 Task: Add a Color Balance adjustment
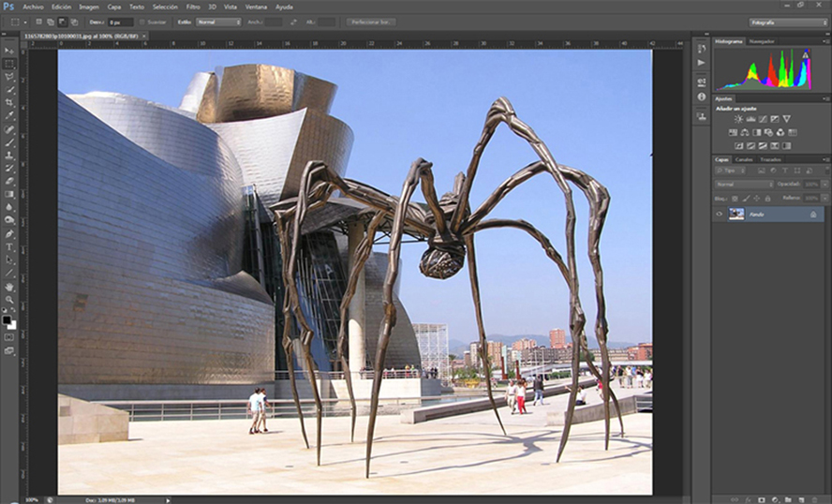coord(745,133)
